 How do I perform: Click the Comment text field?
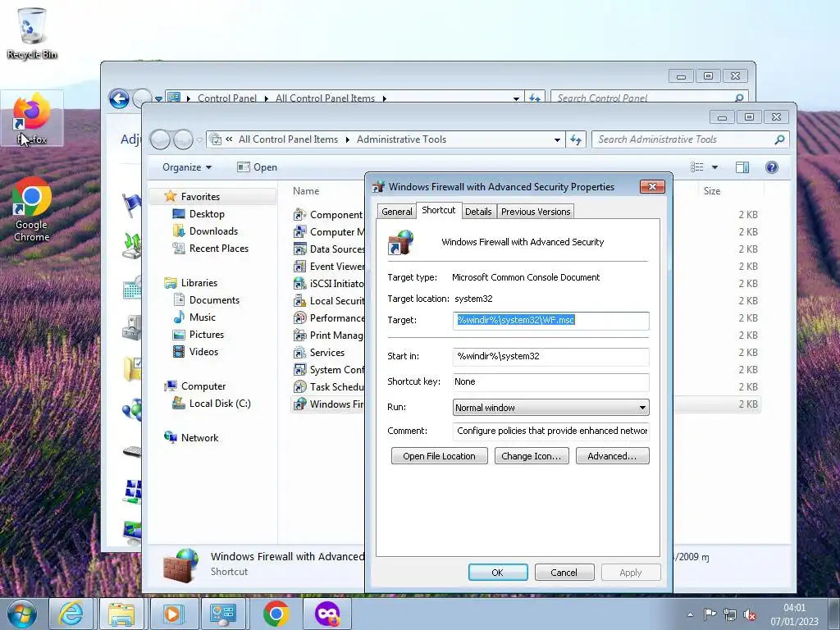(x=550, y=431)
